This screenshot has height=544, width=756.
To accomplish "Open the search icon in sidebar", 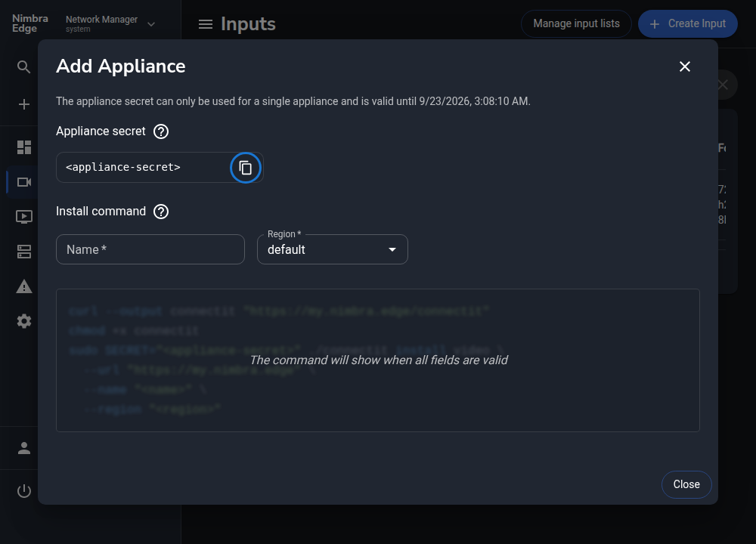I will [23, 66].
